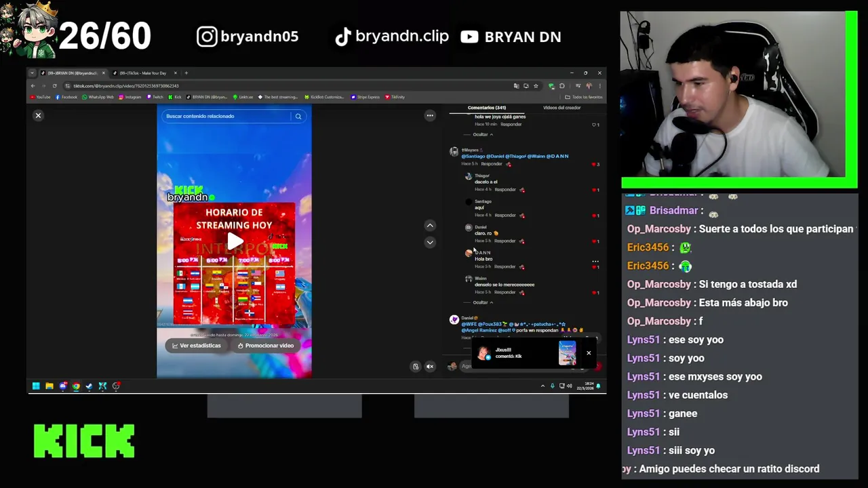Open File Explorer from taskbar
Screen dimensions: 868x488
pyautogui.click(x=50, y=386)
